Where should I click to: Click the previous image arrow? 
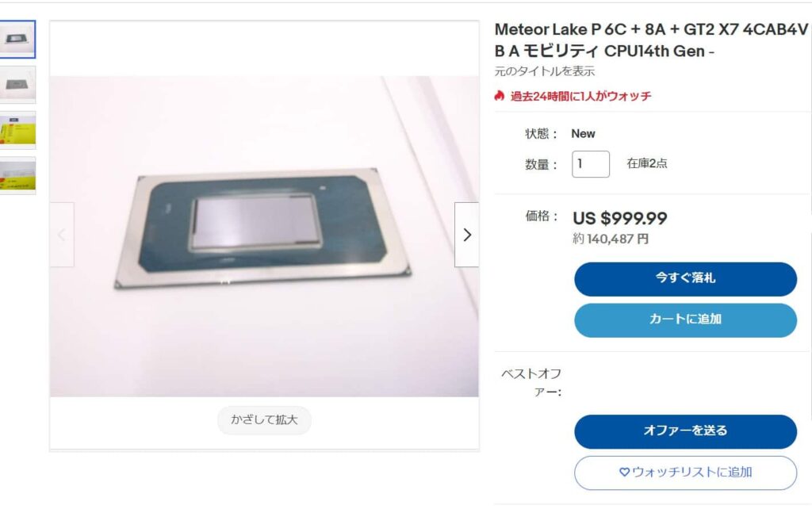click(62, 235)
